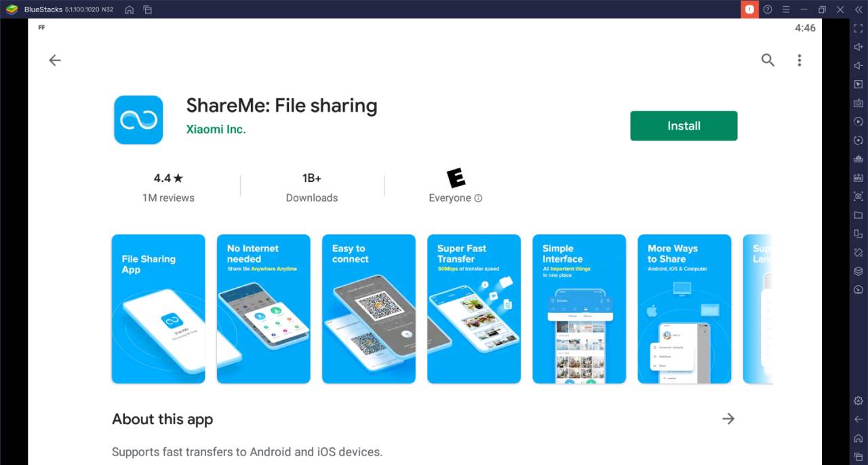Screen dimensions: 868x465
Task: Take a screenshot via sidebar camera icon
Action: 859,196
